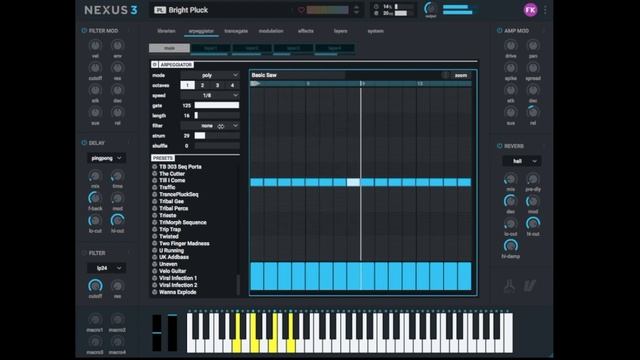This screenshot has height=360, width=640.
Task: Select the layer4 arpeggiator button
Action: click(335, 48)
